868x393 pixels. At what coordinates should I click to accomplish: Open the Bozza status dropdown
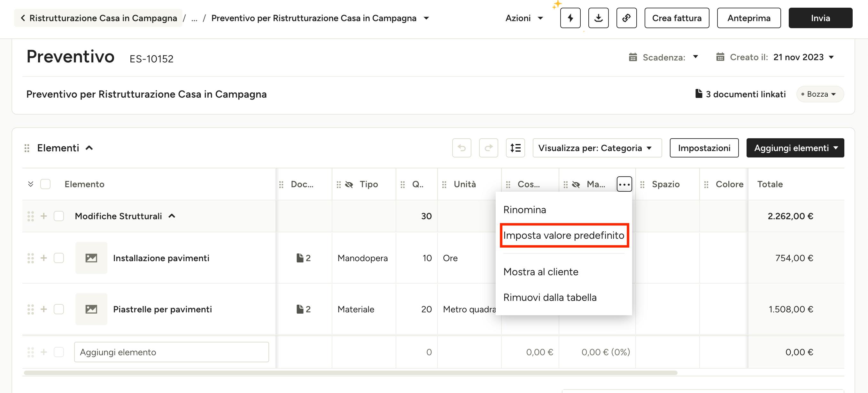point(820,94)
